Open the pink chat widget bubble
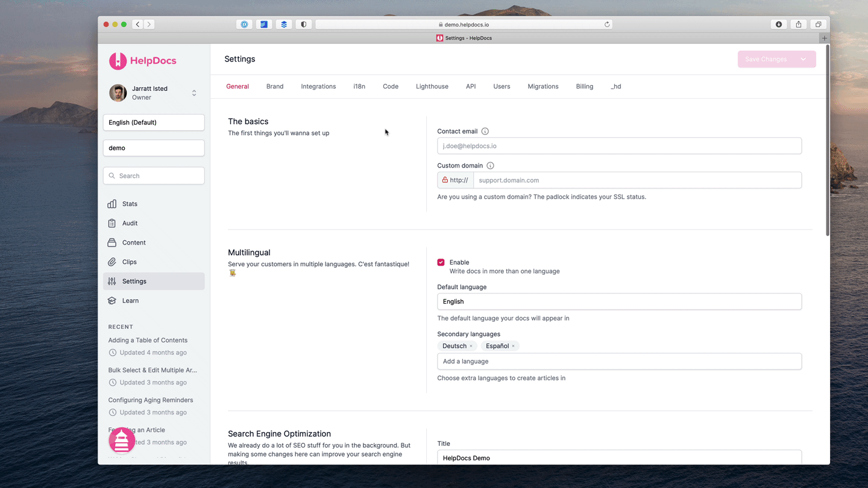Image resolution: width=868 pixels, height=488 pixels. coord(122,440)
